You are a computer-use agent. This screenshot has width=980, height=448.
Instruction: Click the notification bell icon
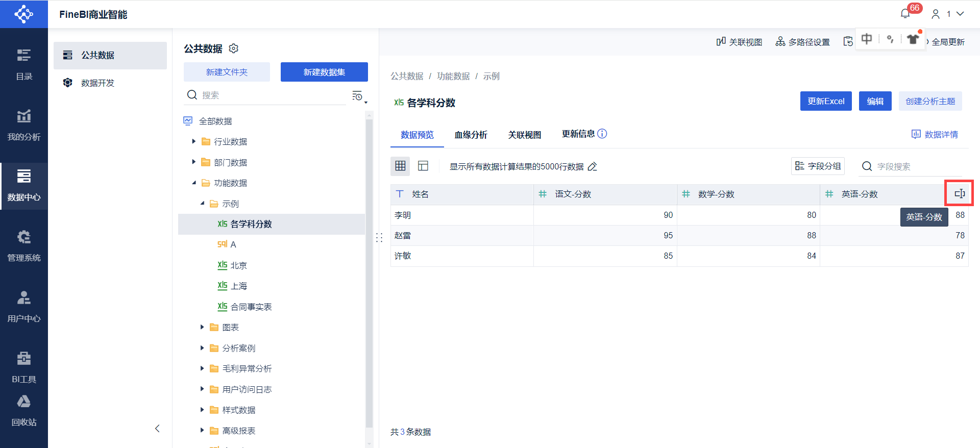[x=905, y=14]
